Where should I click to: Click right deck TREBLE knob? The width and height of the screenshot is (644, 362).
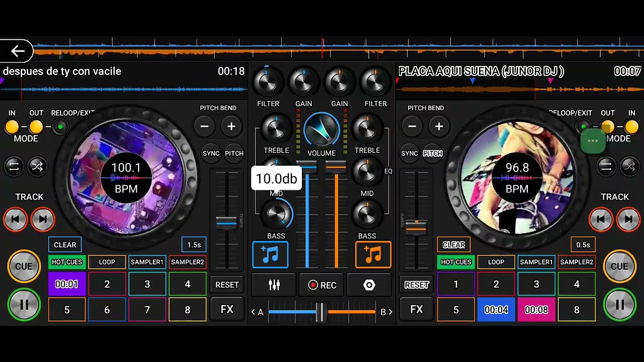tap(367, 129)
